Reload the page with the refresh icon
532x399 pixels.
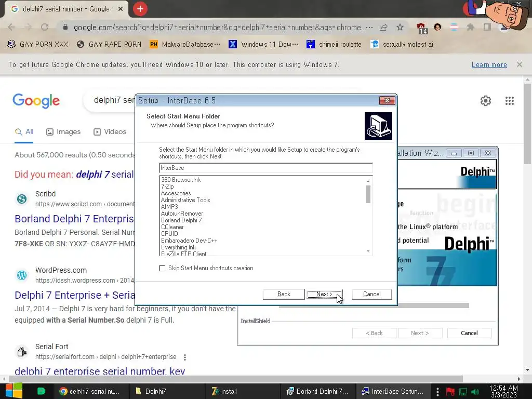[x=45, y=27]
